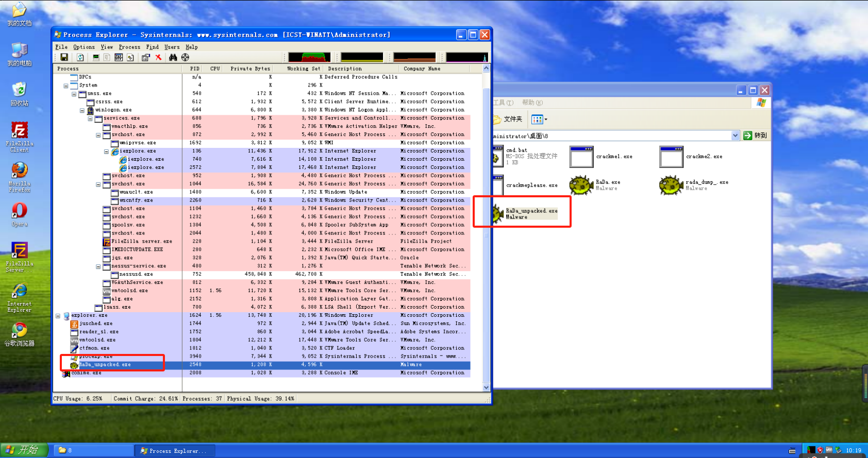Open System Information via the toolbar graph icon
868x458 pixels.
[96, 57]
